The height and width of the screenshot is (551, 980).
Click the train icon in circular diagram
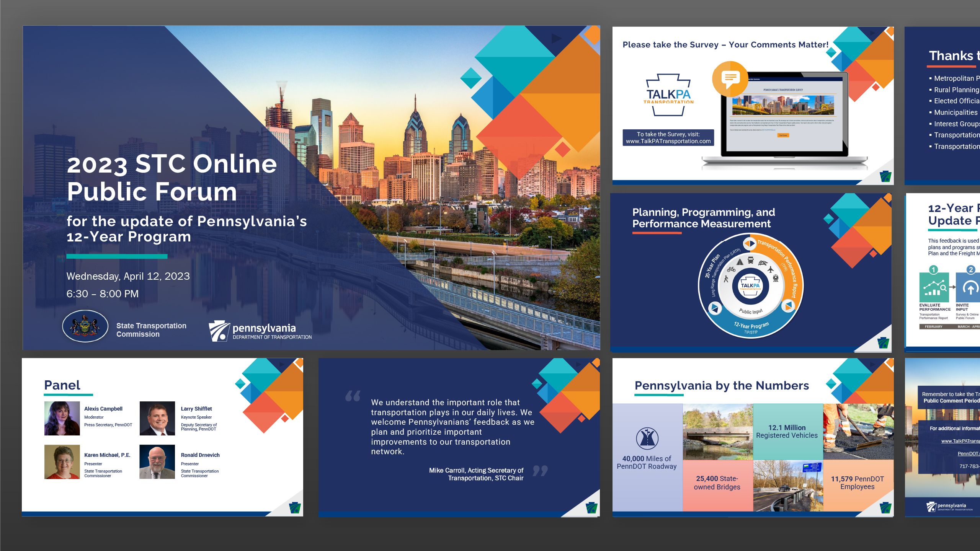click(x=776, y=278)
